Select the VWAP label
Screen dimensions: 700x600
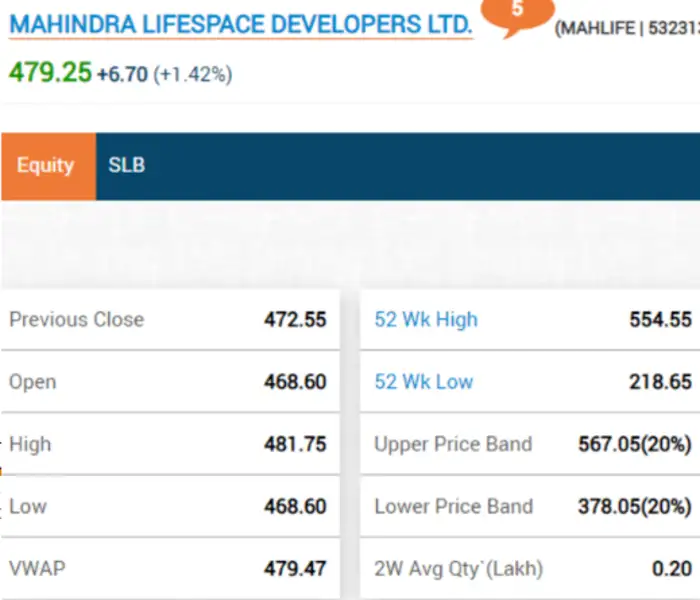(x=37, y=568)
